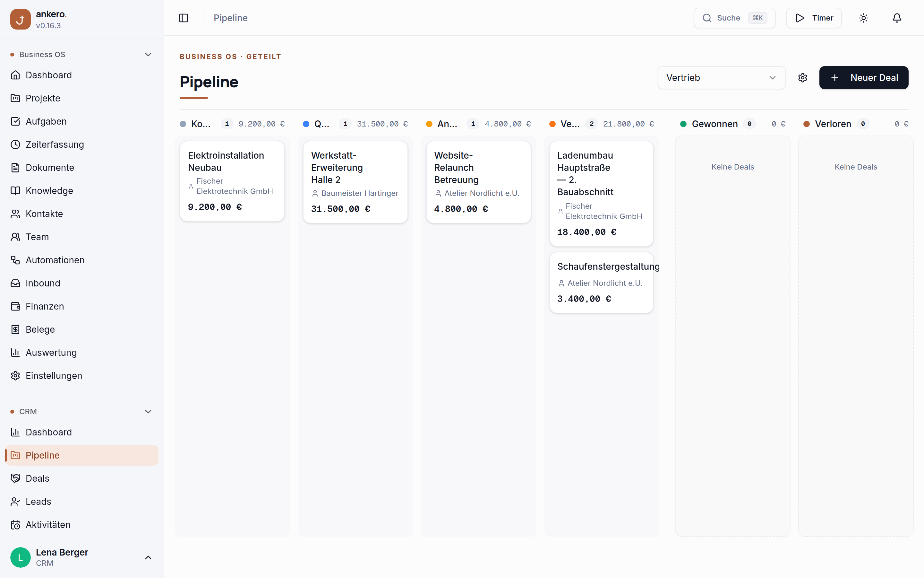Screen dimensions: 924x578
Task: Start the Timer
Action: 814,18
